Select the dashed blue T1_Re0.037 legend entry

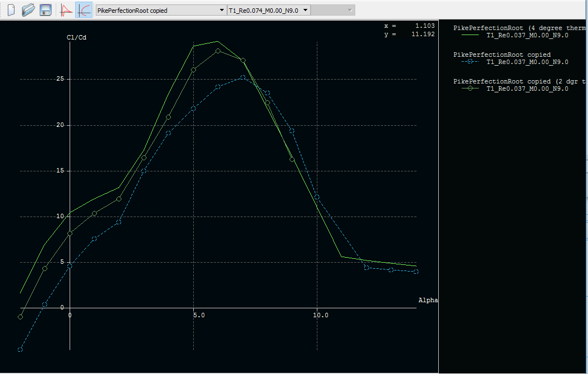tap(527, 62)
